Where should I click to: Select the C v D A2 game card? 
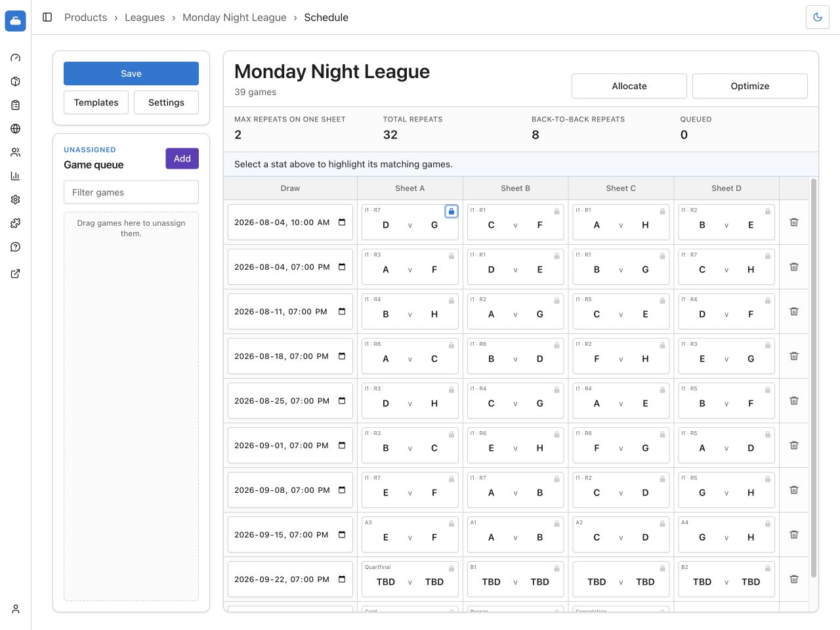click(621, 535)
